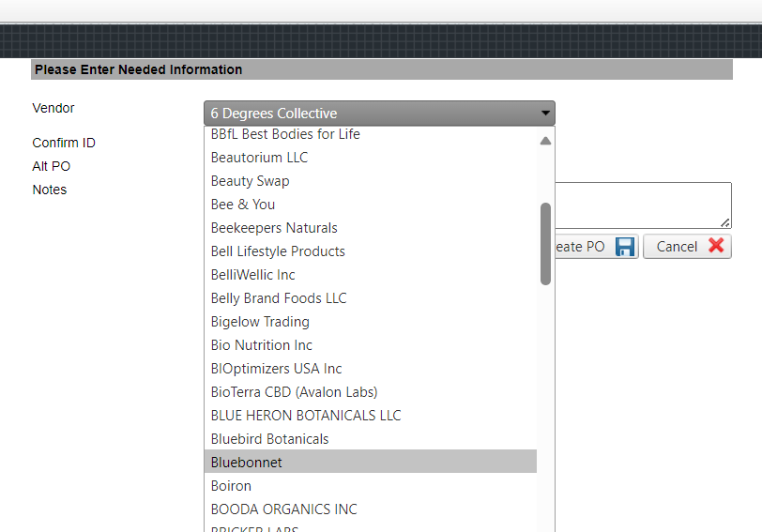
Task: Pick Beauty Swap in the list
Action: tap(371, 181)
